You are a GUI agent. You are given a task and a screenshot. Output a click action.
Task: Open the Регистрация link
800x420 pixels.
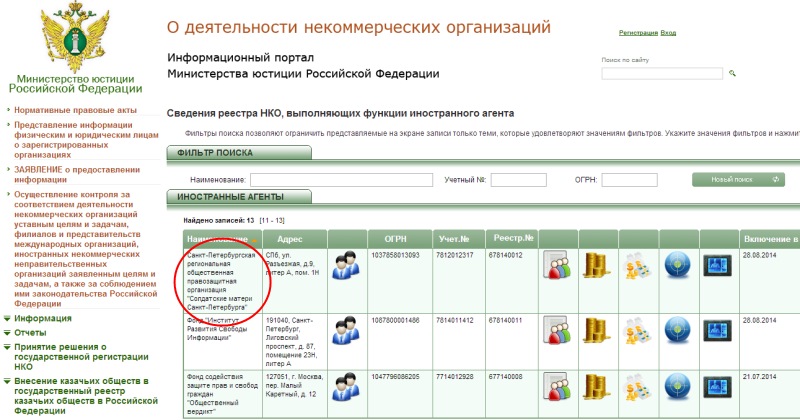638,33
